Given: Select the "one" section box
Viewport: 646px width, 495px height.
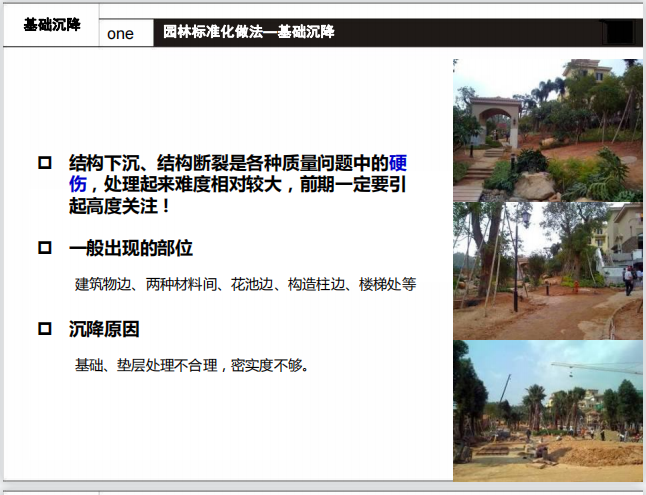Looking at the screenshot, I should [121, 34].
